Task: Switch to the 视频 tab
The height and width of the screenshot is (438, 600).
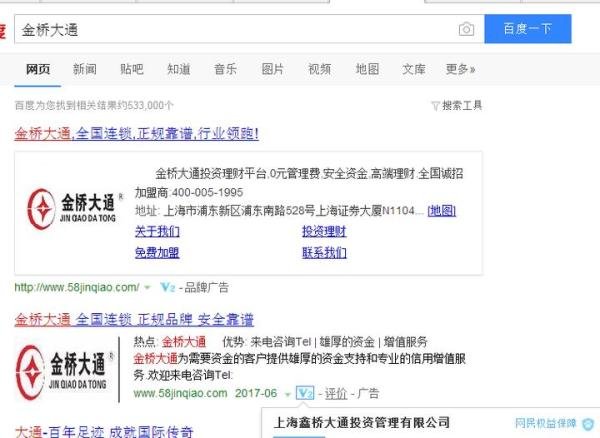Action: [x=320, y=69]
